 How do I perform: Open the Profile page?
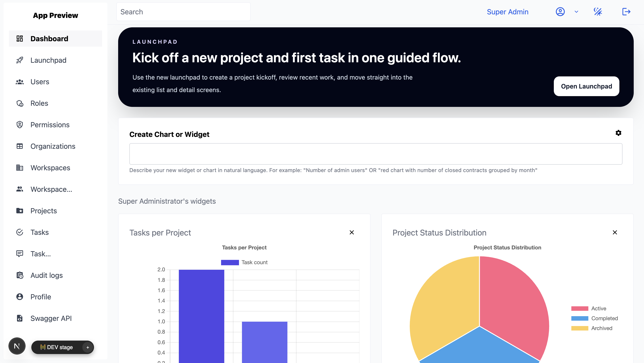55,297
